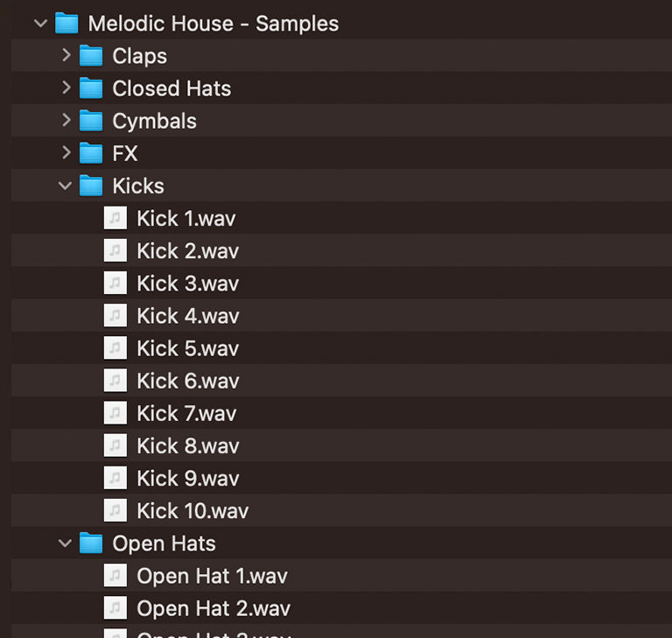Collapse the Melodic House - Samples folder
The image size is (672, 638).
click(x=40, y=24)
